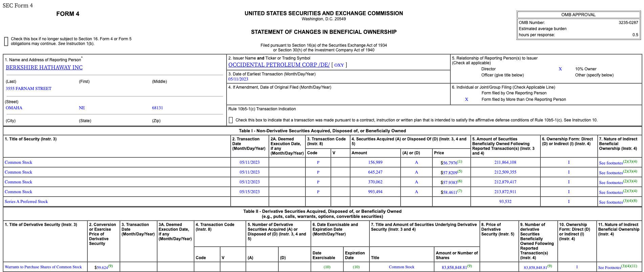Click the owned amount 212,509,355

pos(505,172)
